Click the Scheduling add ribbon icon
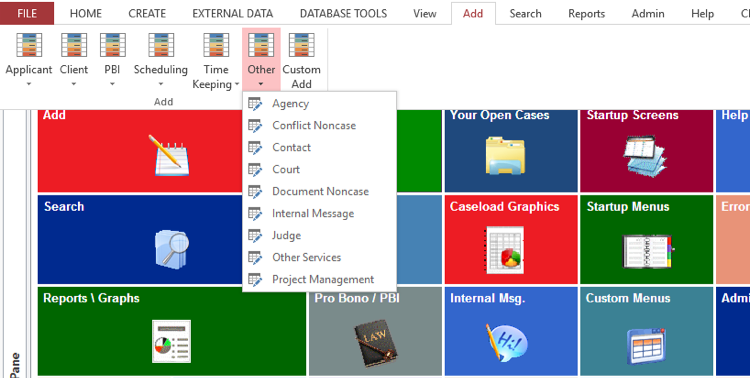The image size is (750, 378). click(x=161, y=45)
